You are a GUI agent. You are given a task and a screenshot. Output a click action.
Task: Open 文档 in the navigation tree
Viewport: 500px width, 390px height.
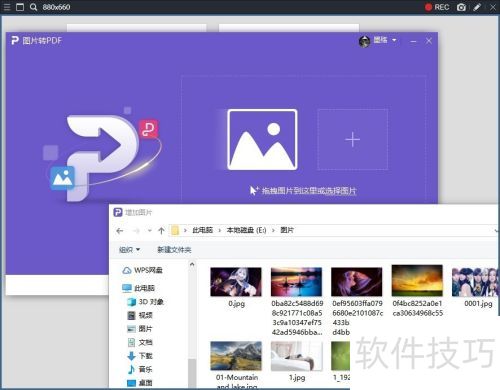click(140, 342)
